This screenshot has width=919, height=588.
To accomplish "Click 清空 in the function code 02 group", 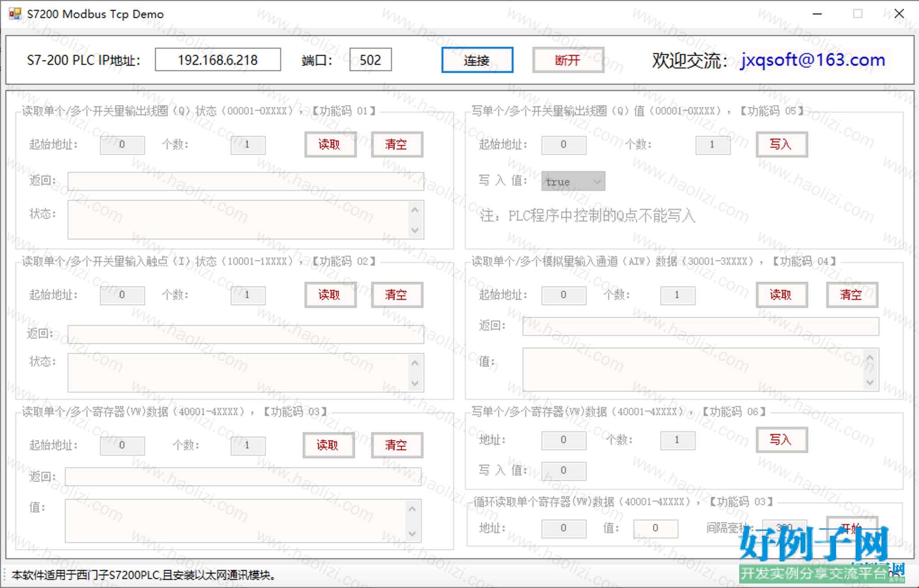I will pyautogui.click(x=397, y=295).
